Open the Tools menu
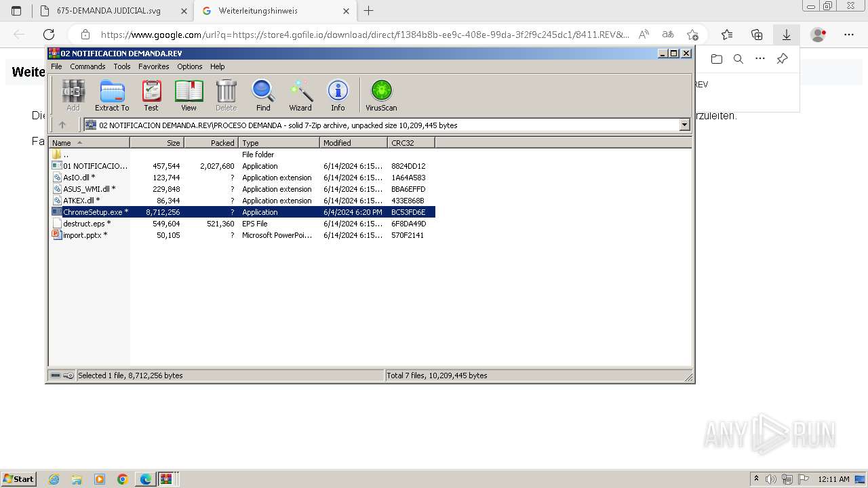 (122, 66)
